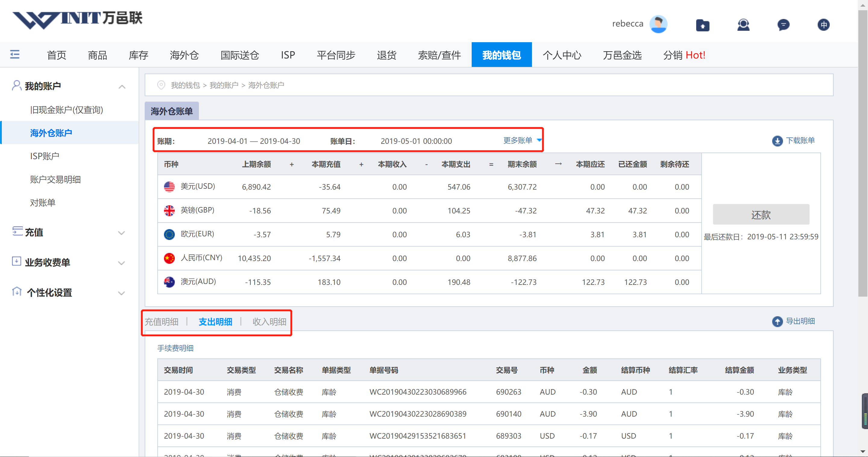
Task: Open rebecca user avatar
Action: 658,24
